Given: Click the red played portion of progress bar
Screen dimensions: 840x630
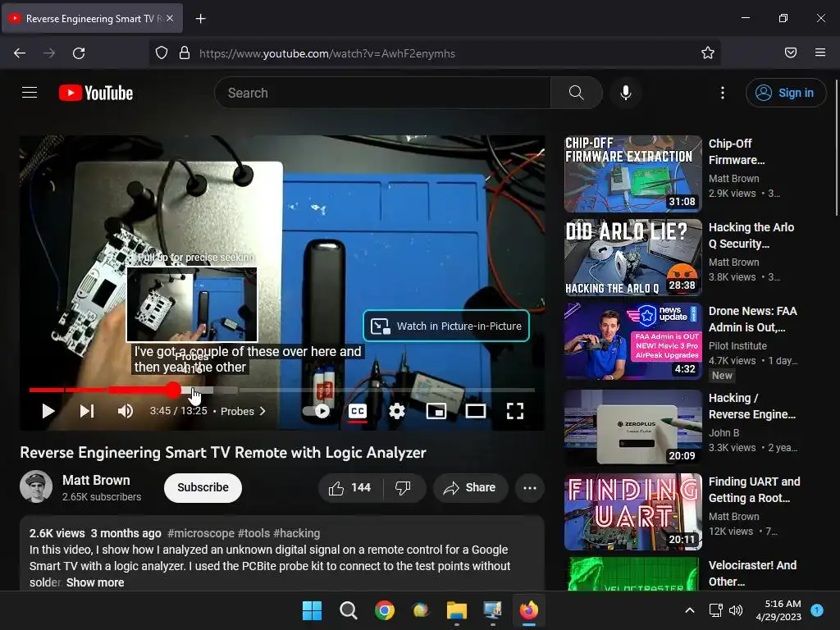Looking at the screenshot, I should pos(100,390).
